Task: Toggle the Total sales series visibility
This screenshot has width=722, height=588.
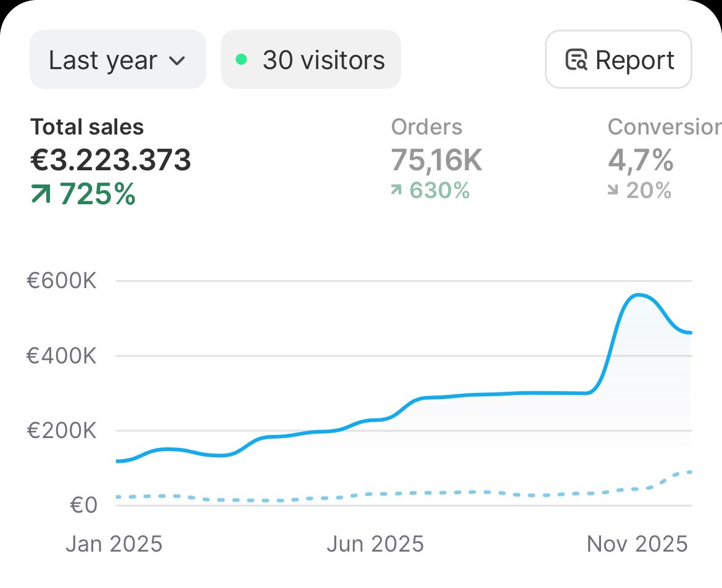Action: click(x=110, y=160)
